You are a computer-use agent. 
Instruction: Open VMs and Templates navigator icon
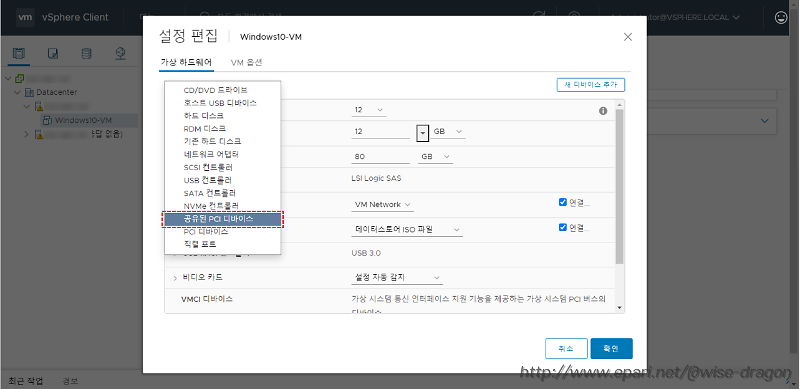coord(53,53)
